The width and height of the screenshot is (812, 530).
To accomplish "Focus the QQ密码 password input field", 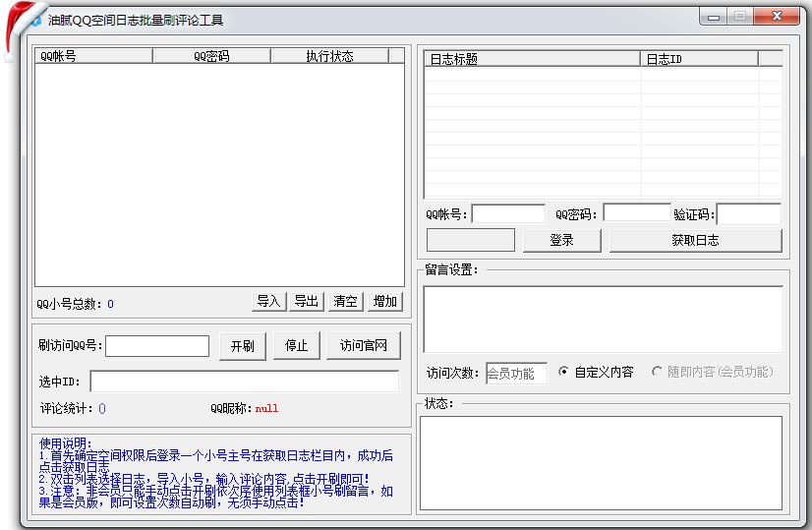I will (x=636, y=213).
